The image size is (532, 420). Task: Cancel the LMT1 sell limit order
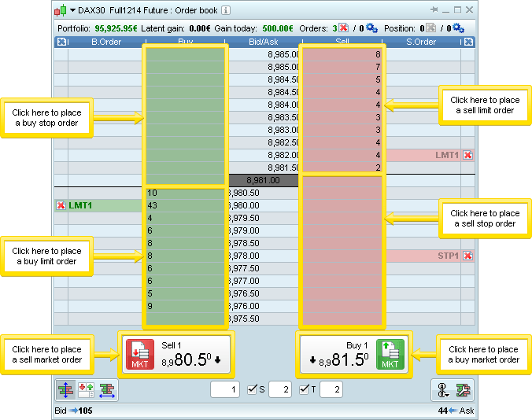coord(467,155)
